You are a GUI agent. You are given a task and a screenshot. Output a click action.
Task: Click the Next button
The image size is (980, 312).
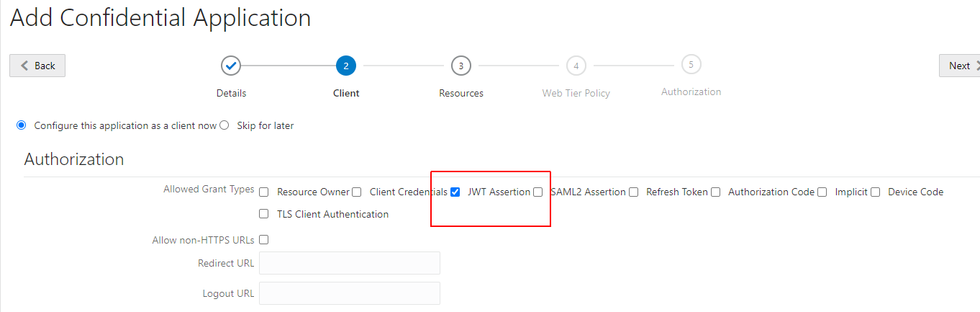click(x=961, y=66)
